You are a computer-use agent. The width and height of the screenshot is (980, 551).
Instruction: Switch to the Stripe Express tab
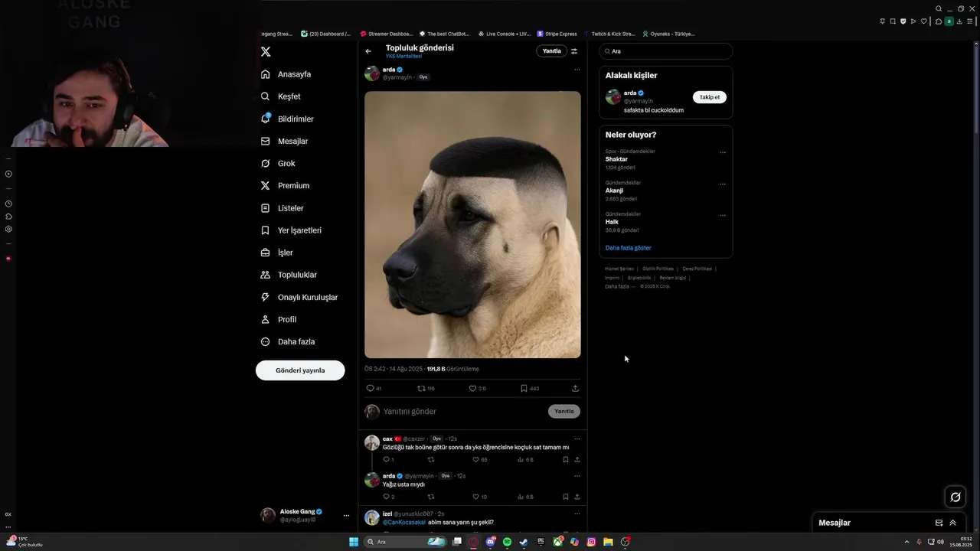pyautogui.click(x=557, y=34)
